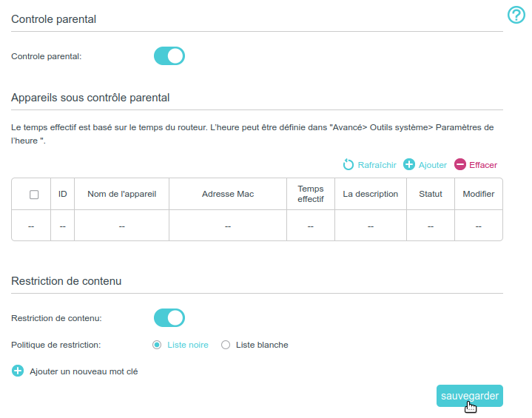Click the sauvegarder button
Screen dimensions: 532x418
tap(470, 396)
